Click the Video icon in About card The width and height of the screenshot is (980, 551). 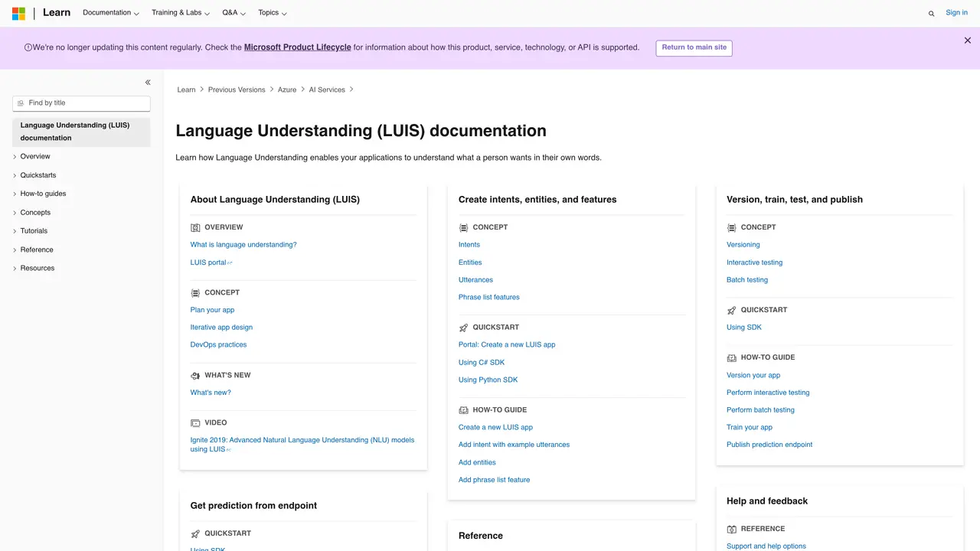(x=195, y=423)
